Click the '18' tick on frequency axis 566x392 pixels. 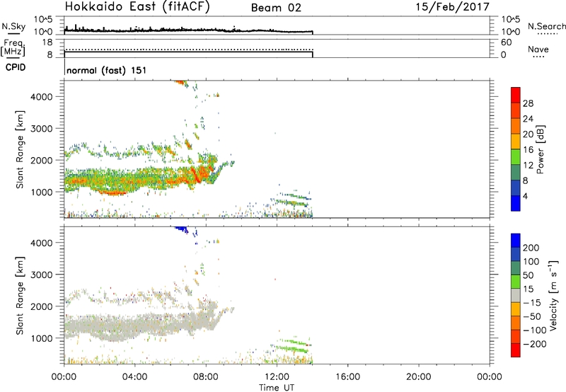(47, 42)
